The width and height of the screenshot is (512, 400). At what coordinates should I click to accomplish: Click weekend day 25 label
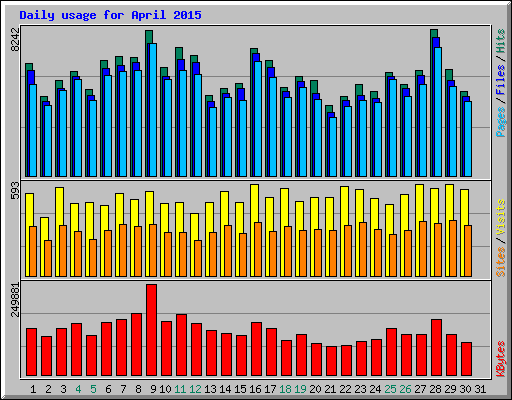click(x=390, y=389)
